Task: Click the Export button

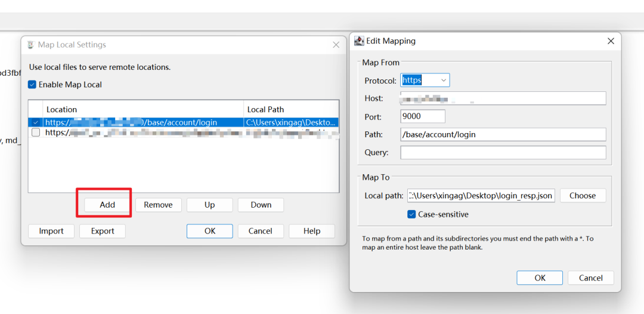Action: (x=103, y=231)
